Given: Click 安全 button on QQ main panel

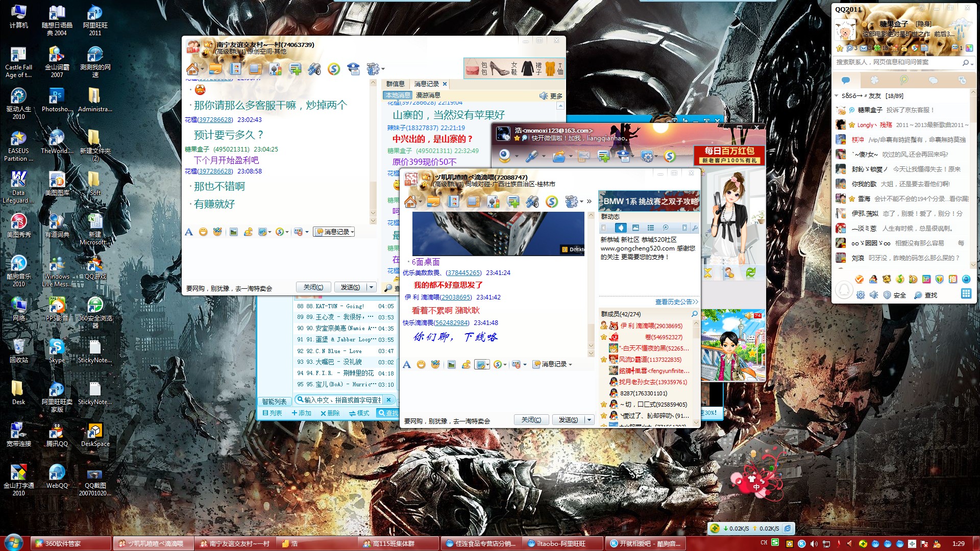Looking at the screenshot, I should (x=895, y=295).
